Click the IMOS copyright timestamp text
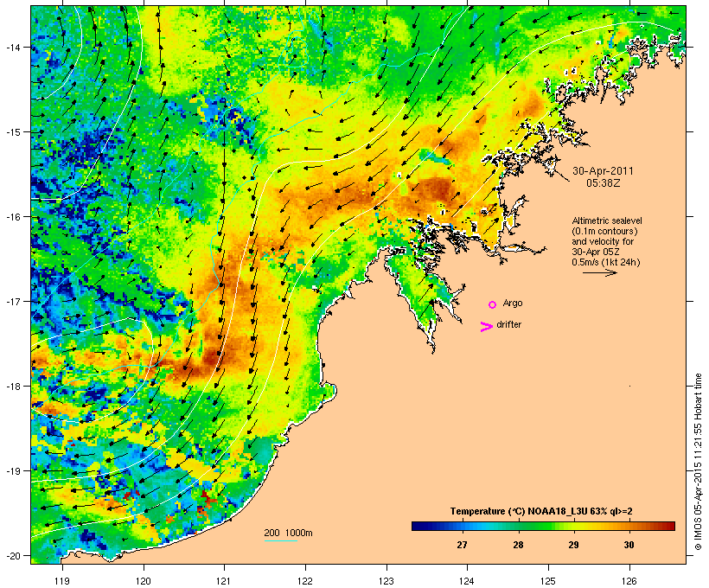The image size is (709, 588). pyautogui.click(x=698, y=462)
